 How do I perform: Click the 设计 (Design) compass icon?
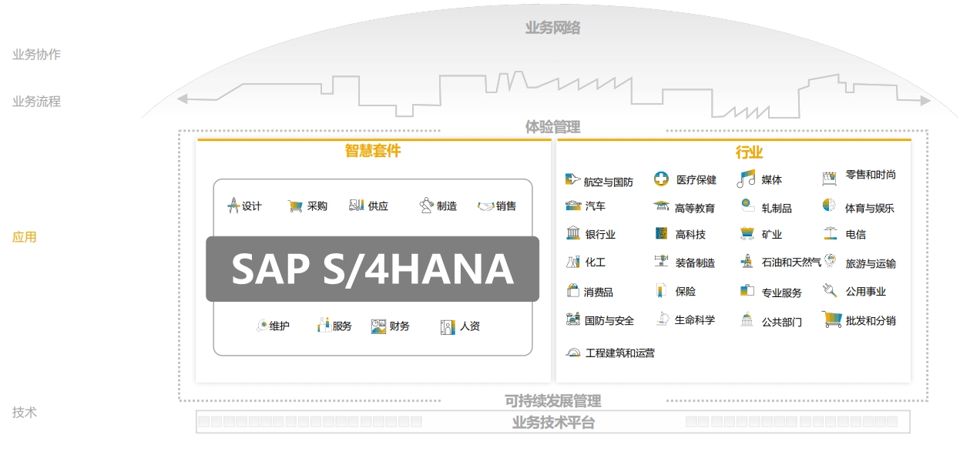pyautogui.click(x=234, y=206)
